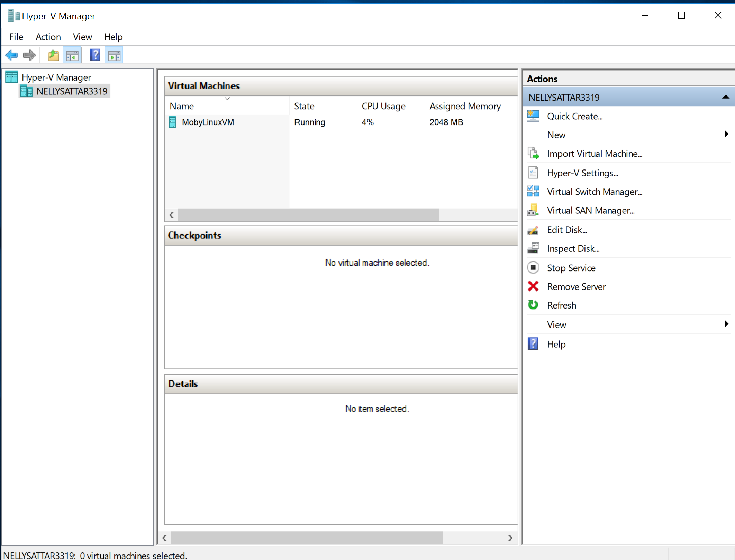The height and width of the screenshot is (560, 735).
Task: Minimize the Hyper-V Manager window
Action: 645,15
